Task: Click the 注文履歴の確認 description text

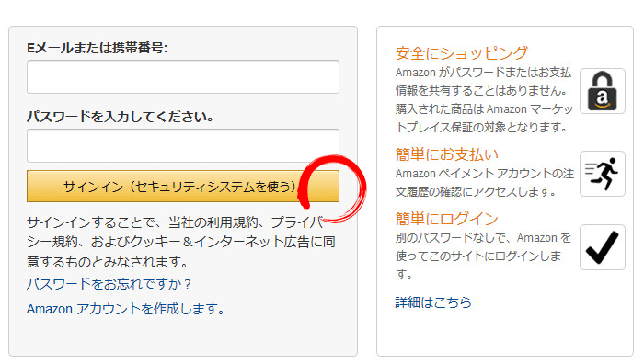Action: 485,183
